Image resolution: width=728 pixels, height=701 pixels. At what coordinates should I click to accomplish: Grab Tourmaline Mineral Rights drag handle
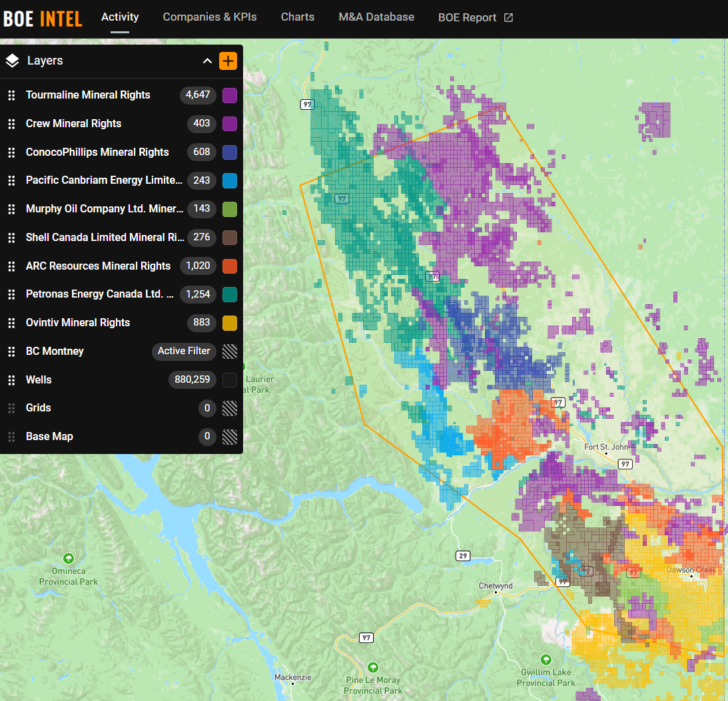[11, 95]
